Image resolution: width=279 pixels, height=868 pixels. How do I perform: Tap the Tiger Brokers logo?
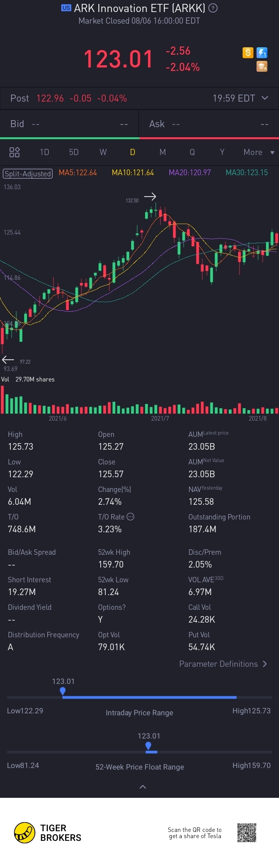(x=48, y=833)
